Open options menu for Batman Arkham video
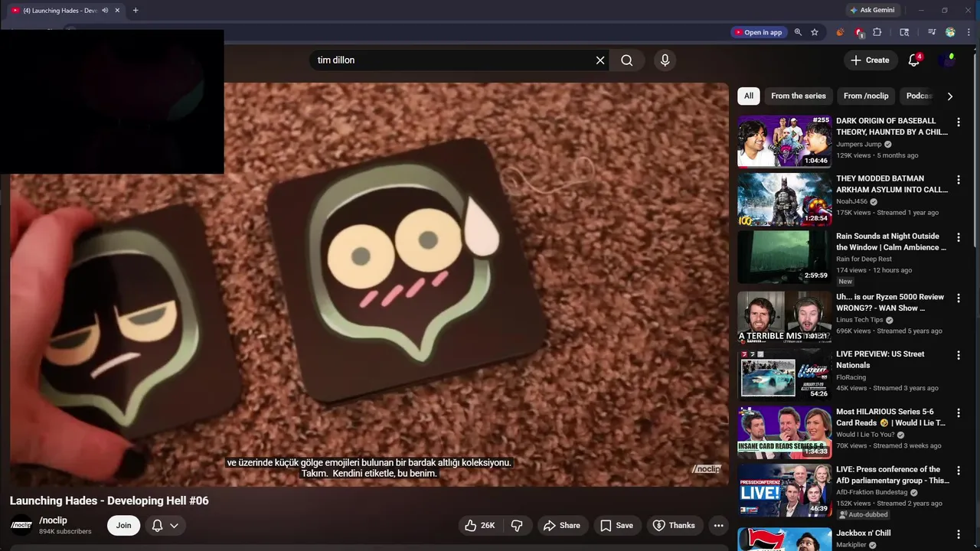The width and height of the screenshot is (980, 551). 958,180
